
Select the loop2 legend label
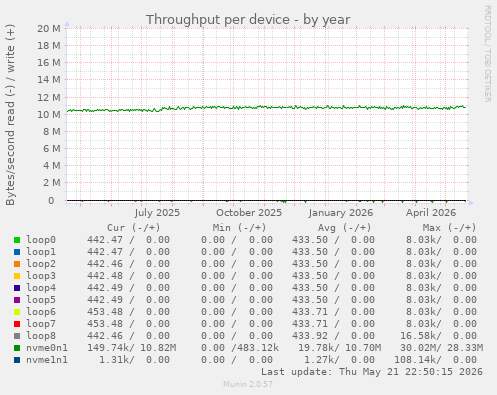41,264
